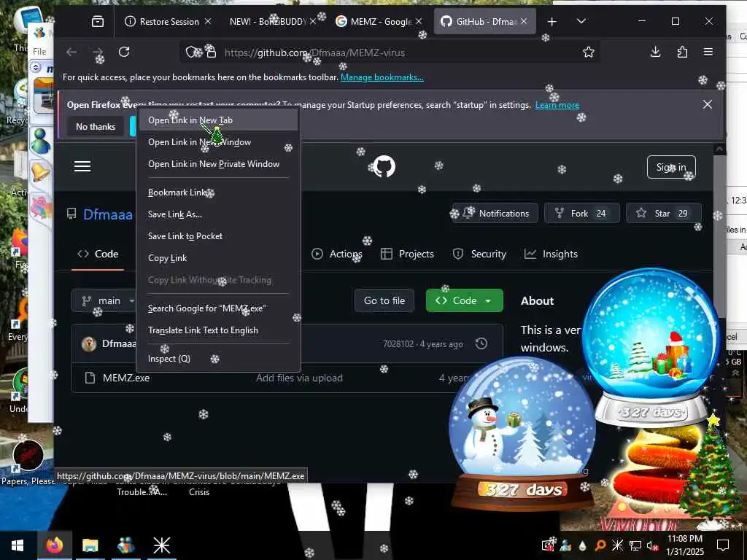Click the No thanks button
This screenshot has width=747, height=560.
96,127
